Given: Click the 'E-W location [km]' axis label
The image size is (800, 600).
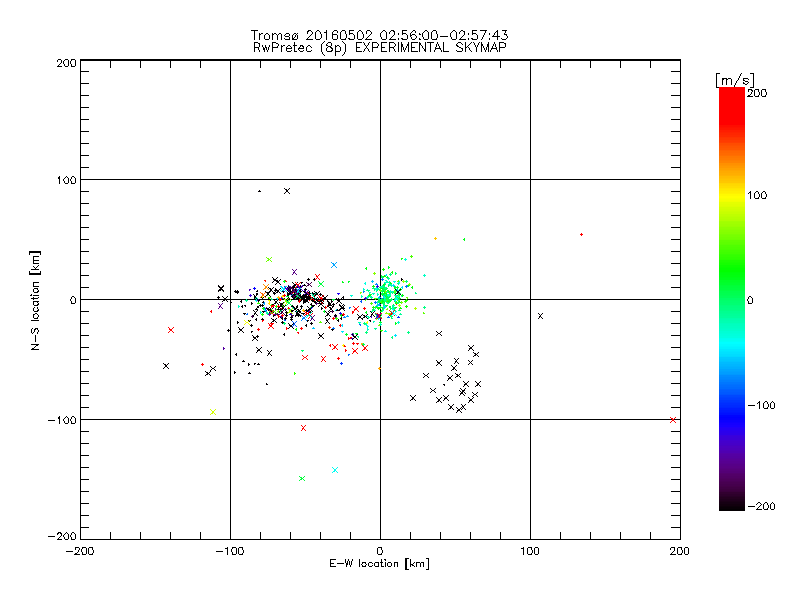Looking at the screenshot, I should click(x=379, y=563).
